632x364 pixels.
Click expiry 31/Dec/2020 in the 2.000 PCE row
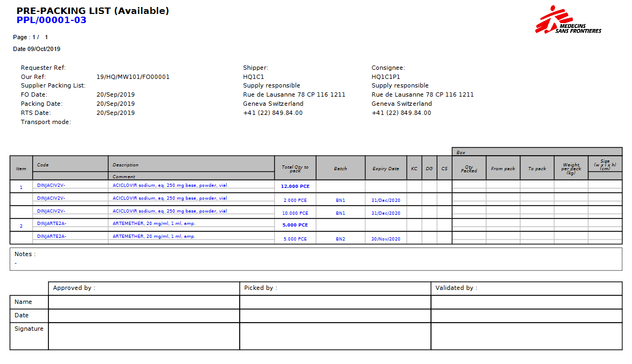tap(386, 200)
